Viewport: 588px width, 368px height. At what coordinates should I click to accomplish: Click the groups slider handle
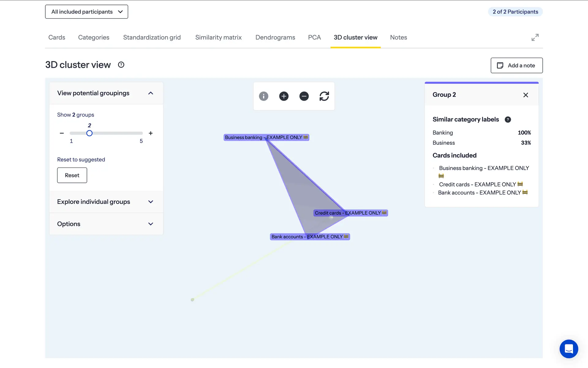89,133
